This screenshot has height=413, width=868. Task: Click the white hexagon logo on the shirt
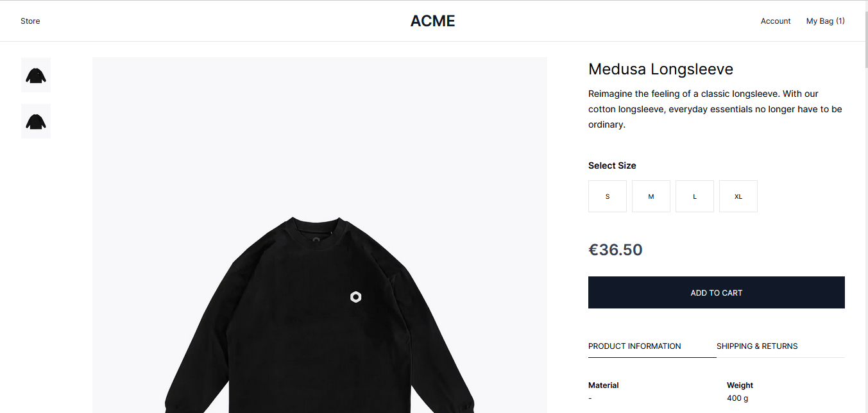coord(356,297)
